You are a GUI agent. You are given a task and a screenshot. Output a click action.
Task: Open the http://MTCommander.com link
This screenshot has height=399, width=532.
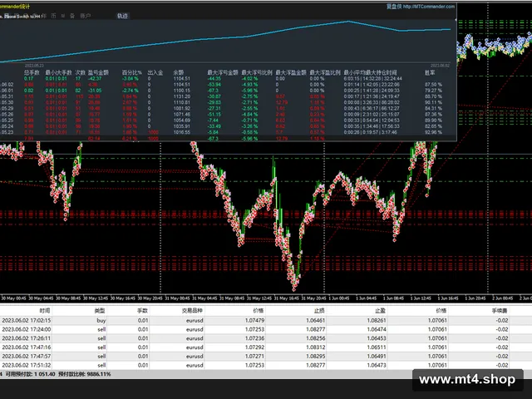[x=429, y=7]
